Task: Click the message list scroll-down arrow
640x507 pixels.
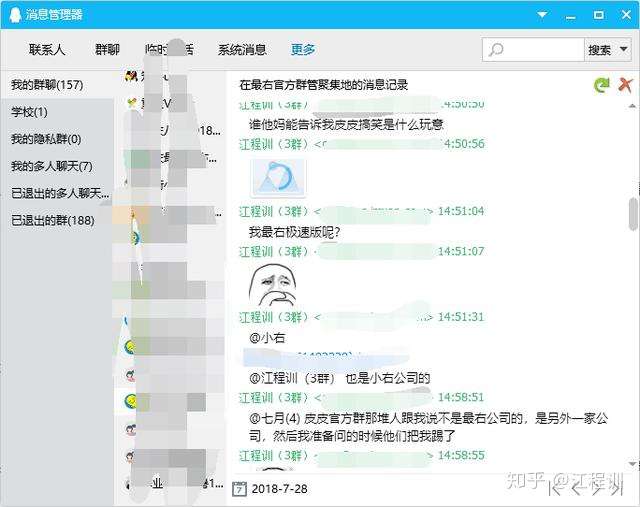Action: [633, 464]
